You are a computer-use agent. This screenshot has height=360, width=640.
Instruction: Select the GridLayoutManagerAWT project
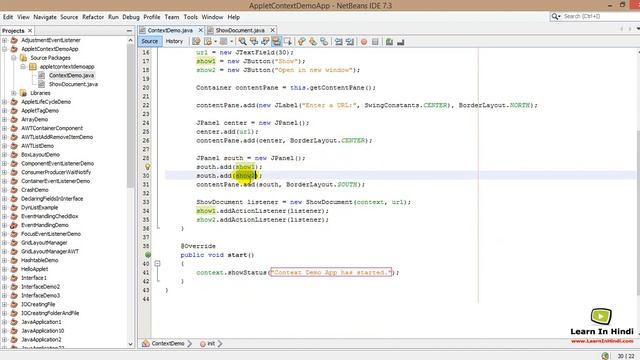(50, 251)
